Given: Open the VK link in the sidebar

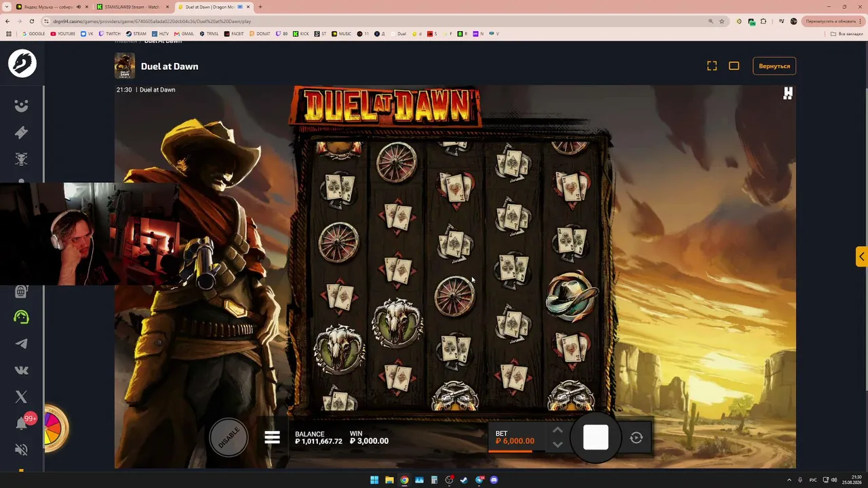Looking at the screenshot, I should tap(22, 370).
